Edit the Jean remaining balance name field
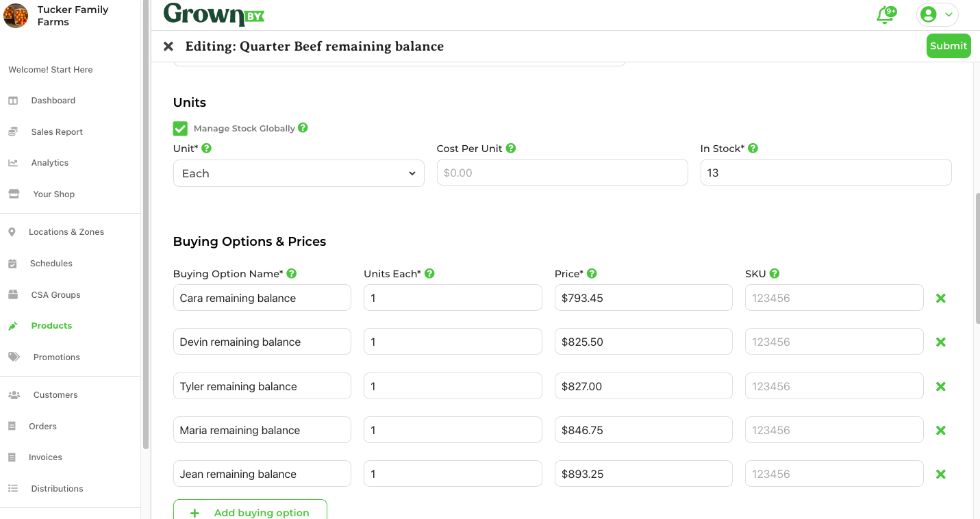980x519 pixels. pyautogui.click(x=262, y=474)
